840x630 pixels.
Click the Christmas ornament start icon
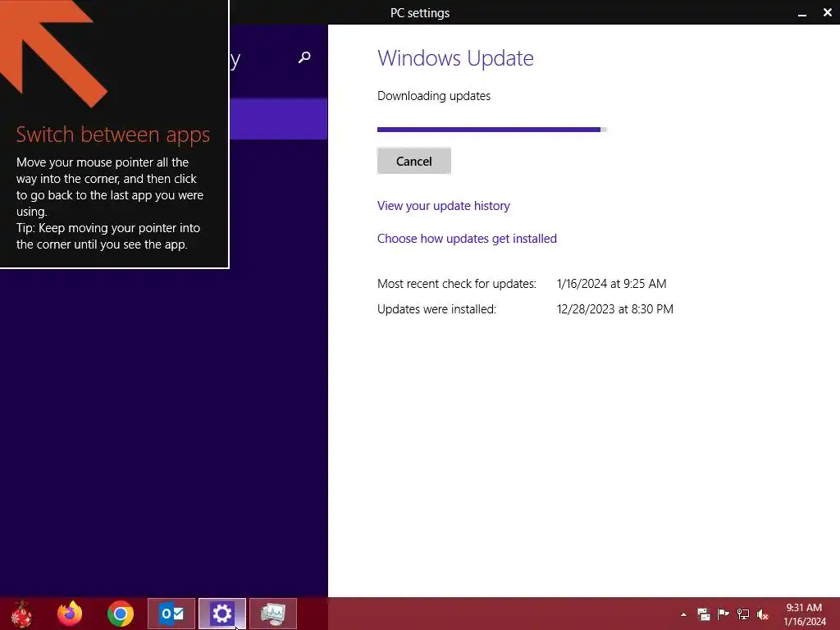(21, 614)
